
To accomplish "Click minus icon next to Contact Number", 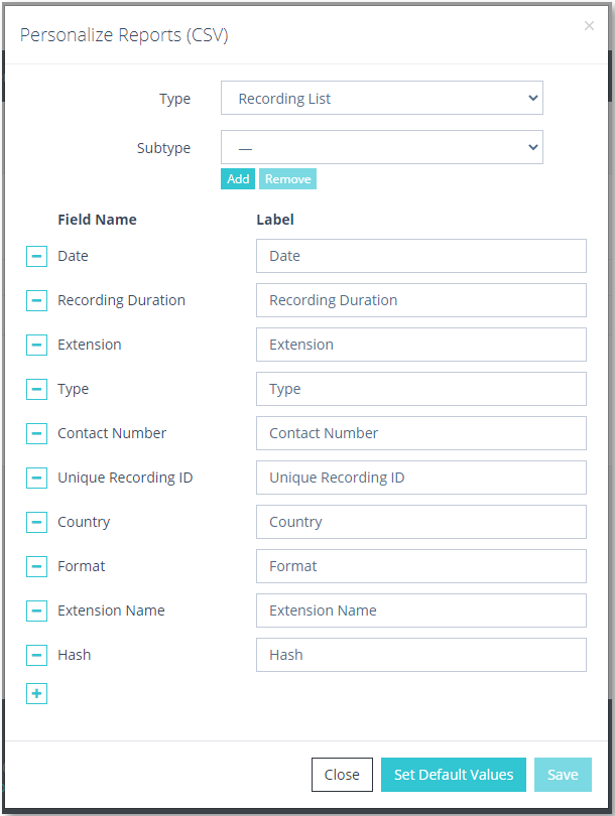I will (36, 433).
